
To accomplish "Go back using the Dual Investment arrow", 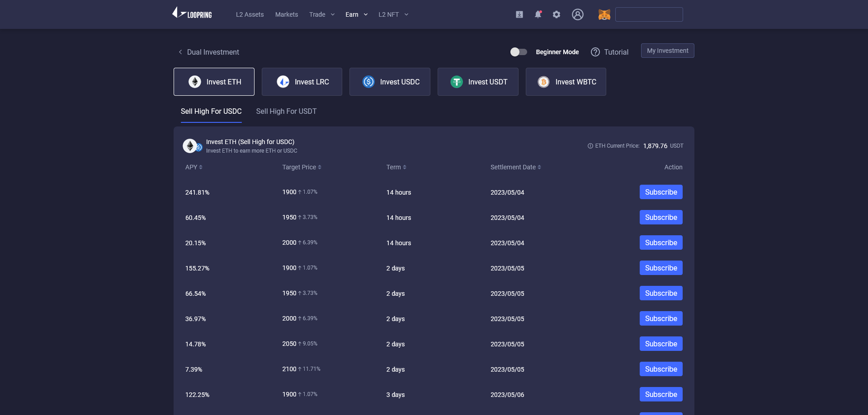I will (180, 52).
